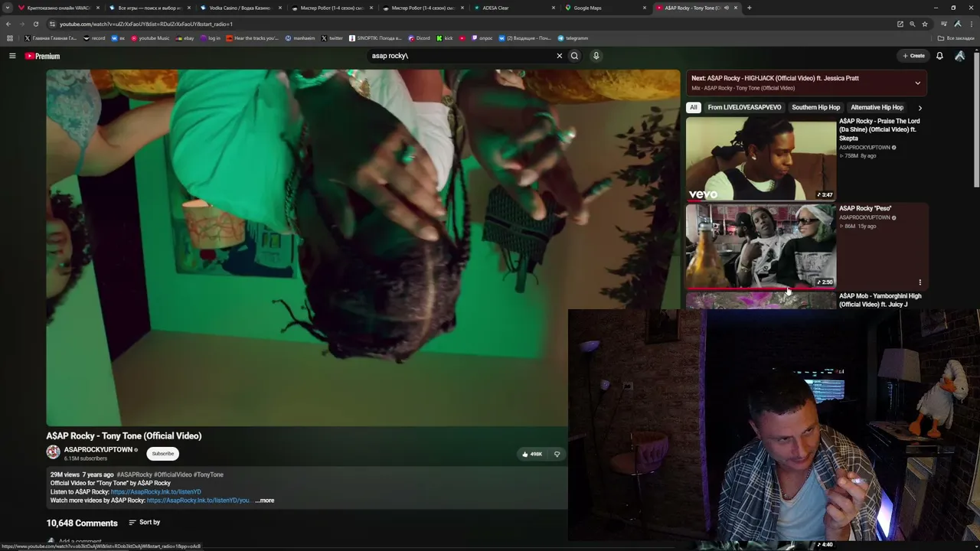Open the Watch more videos listenYD/you link
Screen dimensions: 980x551
(x=198, y=500)
